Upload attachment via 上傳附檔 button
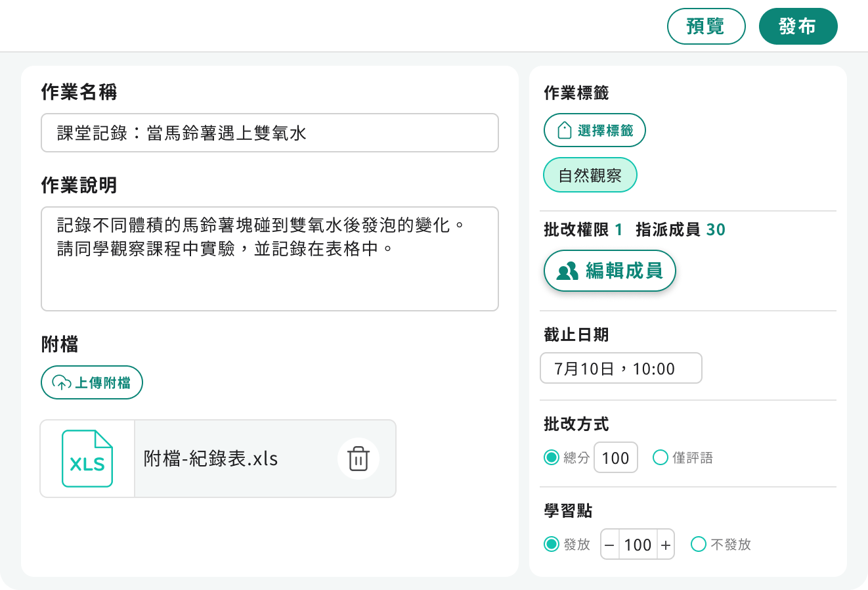Viewport: 868px width, 590px height. click(92, 382)
